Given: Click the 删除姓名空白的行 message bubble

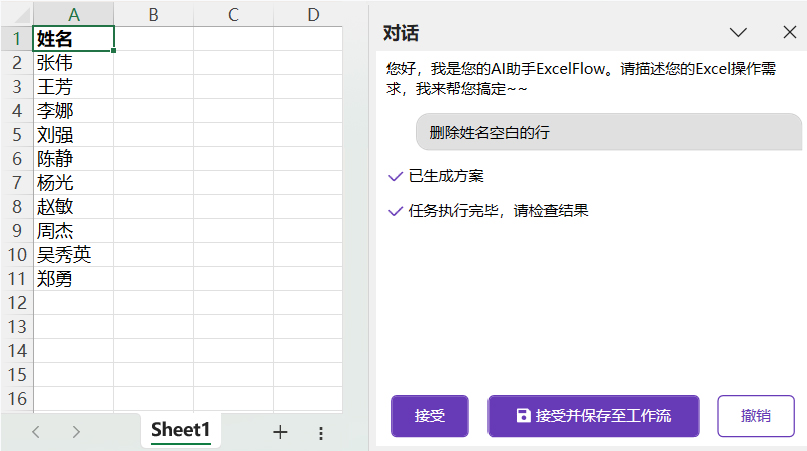Looking at the screenshot, I should (x=608, y=132).
